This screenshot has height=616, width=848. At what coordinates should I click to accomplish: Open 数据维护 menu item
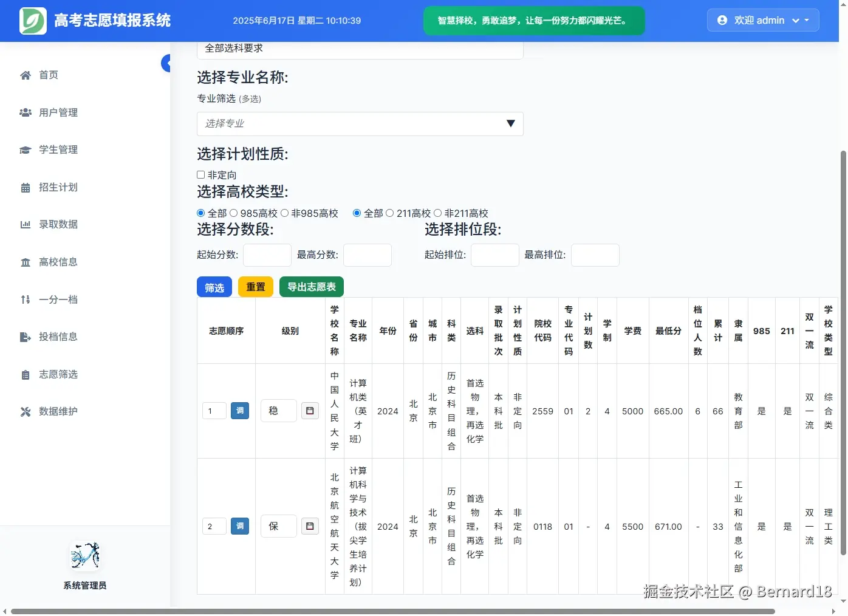58,412
